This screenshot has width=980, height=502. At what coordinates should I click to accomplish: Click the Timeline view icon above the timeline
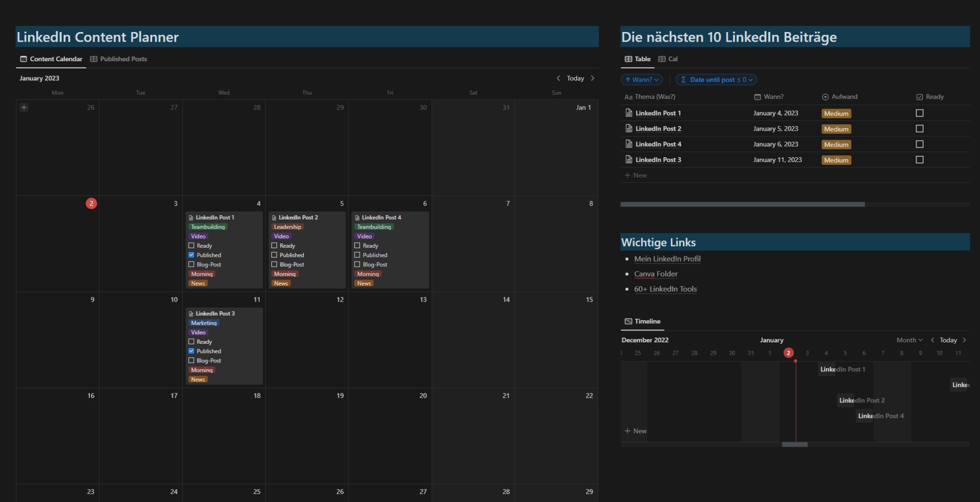(x=628, y=321)
